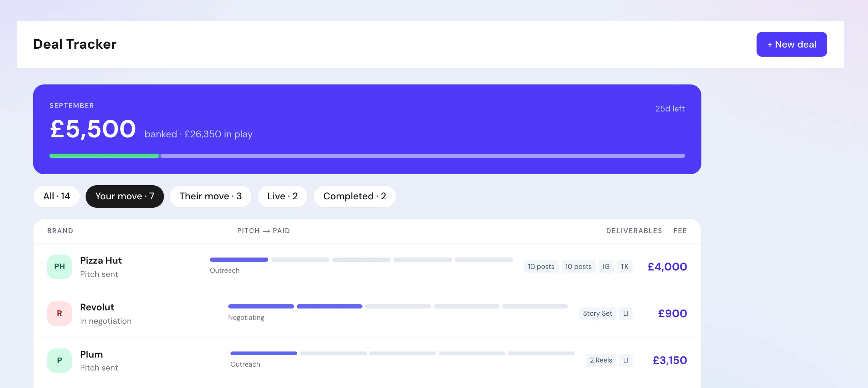
Task: Click the IG tag on Pizza Hut
Action: click(x=606, y=267)
